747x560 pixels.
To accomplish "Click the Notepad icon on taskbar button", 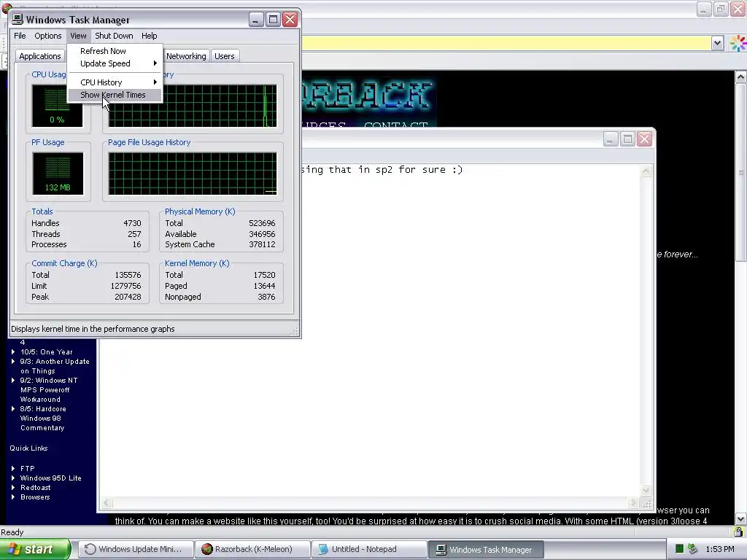I will [323, 549].
